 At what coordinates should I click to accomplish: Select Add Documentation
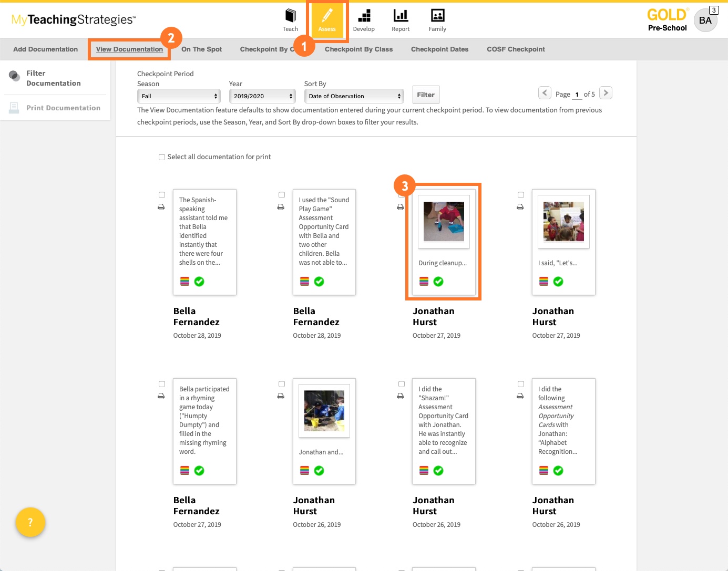pyautogui.click(x=45, y=49)
